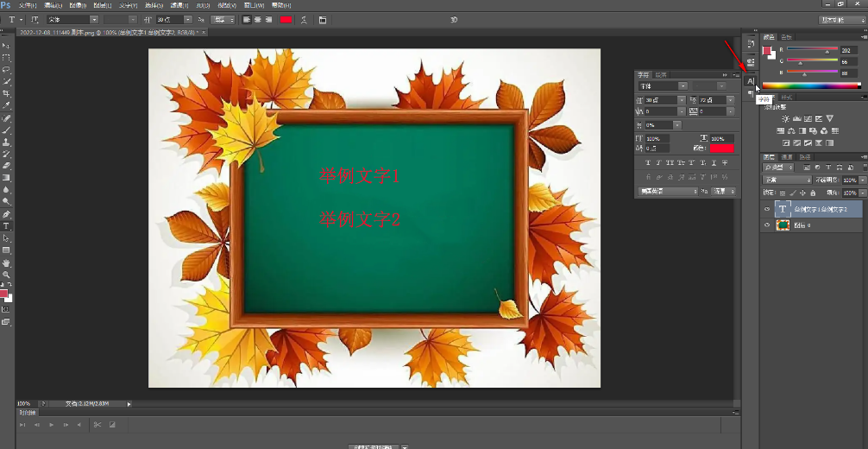
Task: Switch to the Swatches tab
Action: coord(785,37)
